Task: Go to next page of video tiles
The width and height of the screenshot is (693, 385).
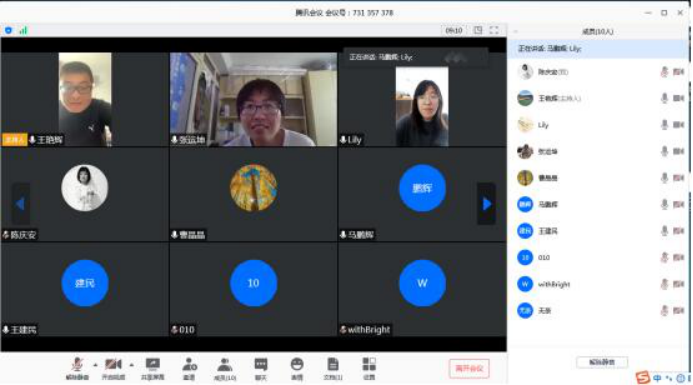Action: pos(487,204)
